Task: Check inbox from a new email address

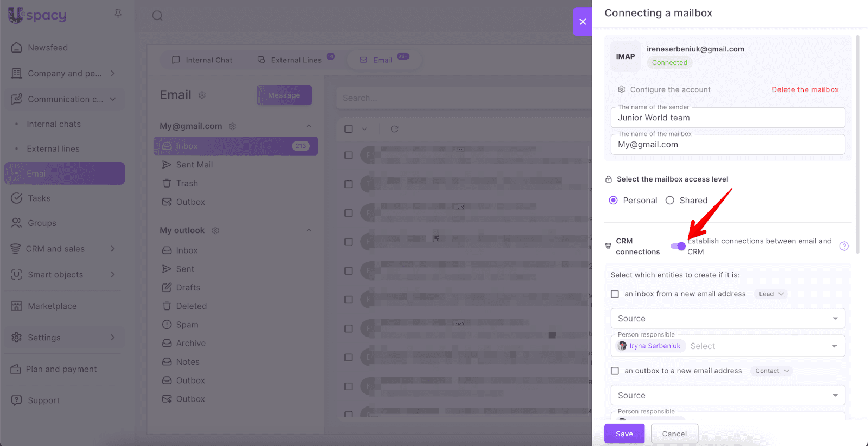Action: (x=615, y=294)
